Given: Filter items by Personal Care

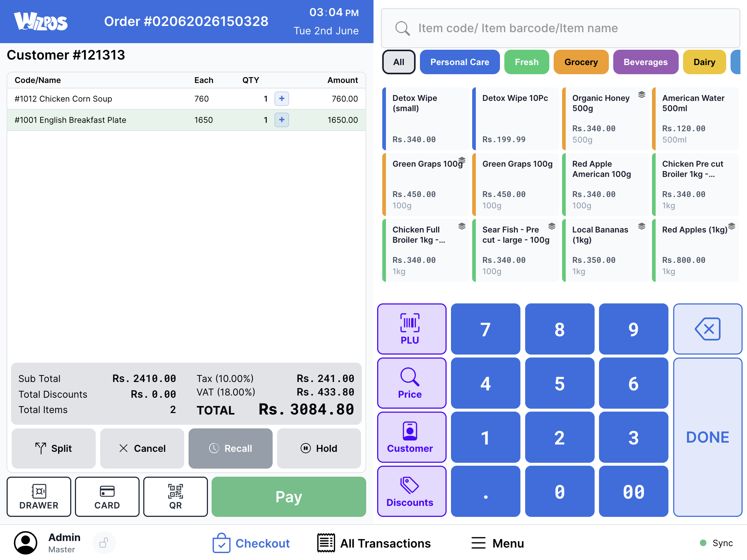Looking at the screenshot, I should click(460, 62).
